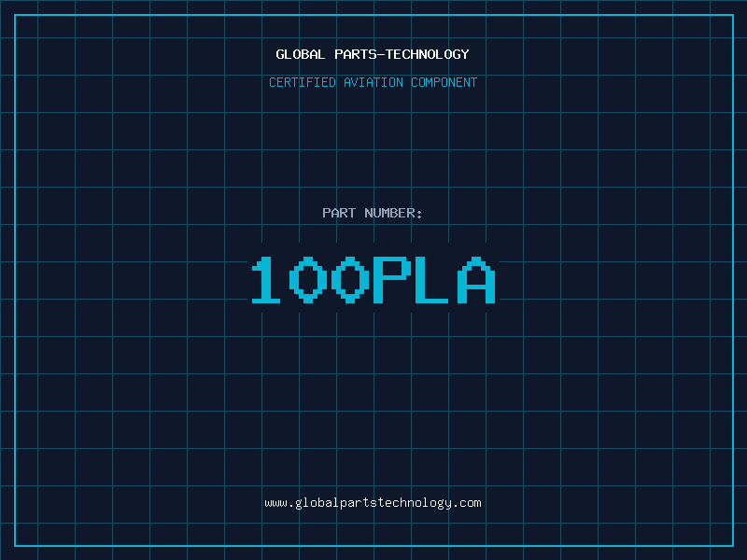Click the PART NUMBER: label

(373, 213)
